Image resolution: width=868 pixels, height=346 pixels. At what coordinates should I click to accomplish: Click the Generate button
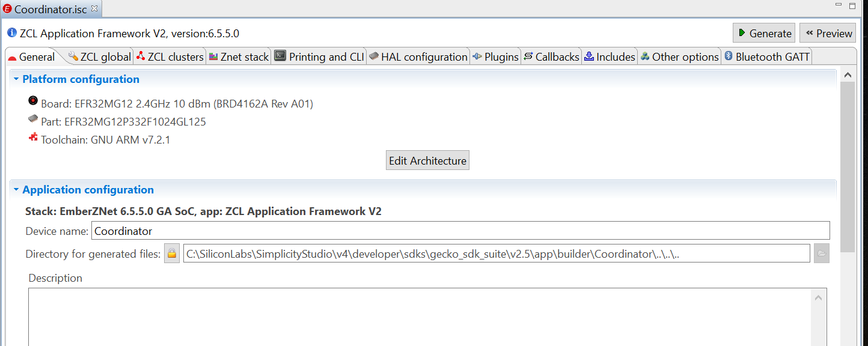[x=764, y=33]
